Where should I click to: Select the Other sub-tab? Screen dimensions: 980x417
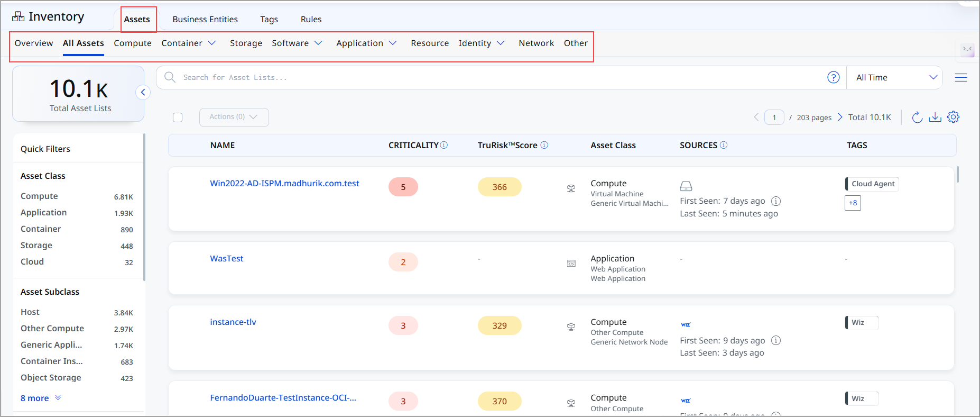point(576,43)
